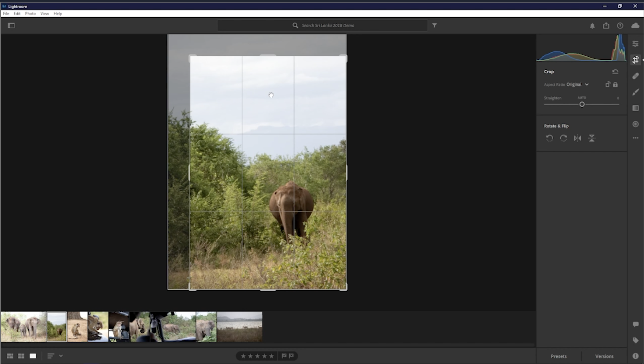Switch to single photo view mode

coord(33,356)
